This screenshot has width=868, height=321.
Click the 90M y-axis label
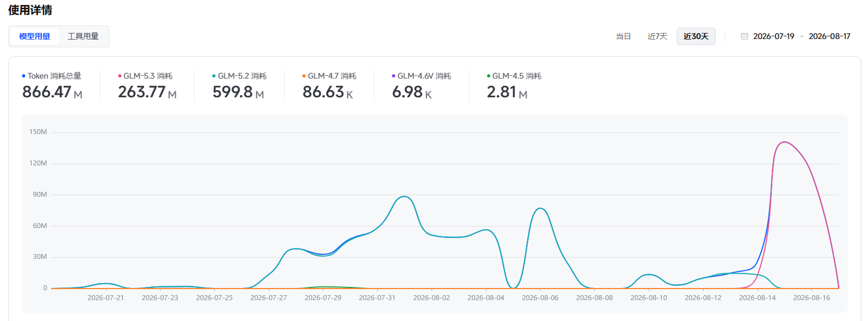click(40, 195)
